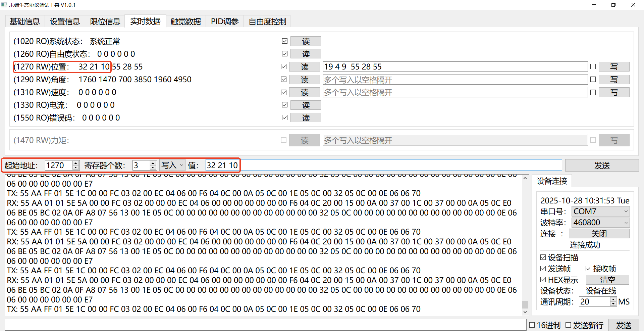Click 发送 next to the 值 field
This screenshot has height=331, width=644.
point(601,165)
